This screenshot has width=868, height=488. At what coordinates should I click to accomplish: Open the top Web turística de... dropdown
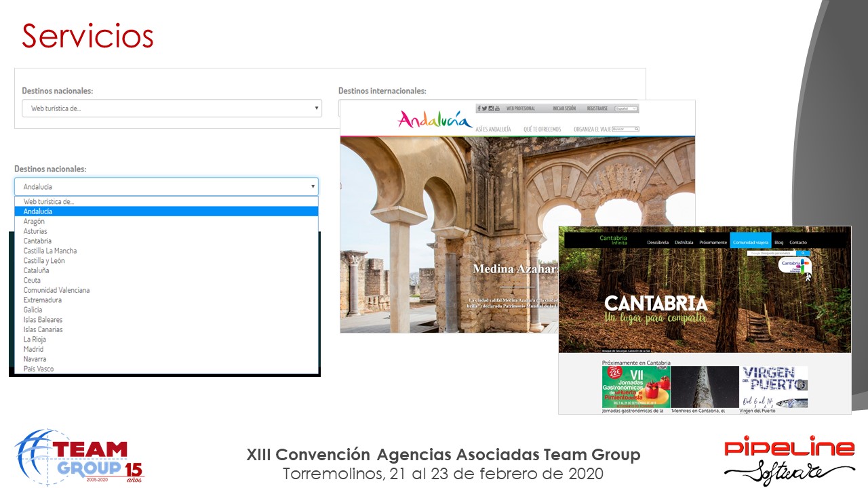pos(172,108)
